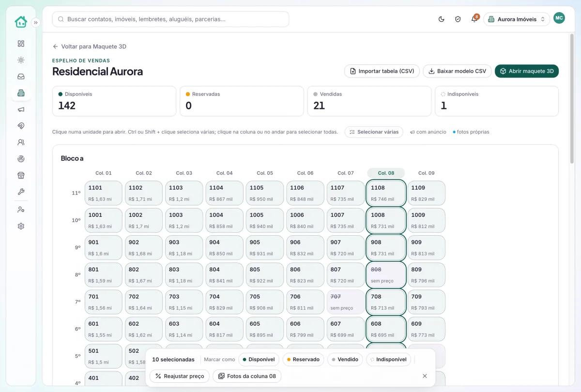
Task: Open the inbox tray icon in sidebar
Action: tap(21, 76)
